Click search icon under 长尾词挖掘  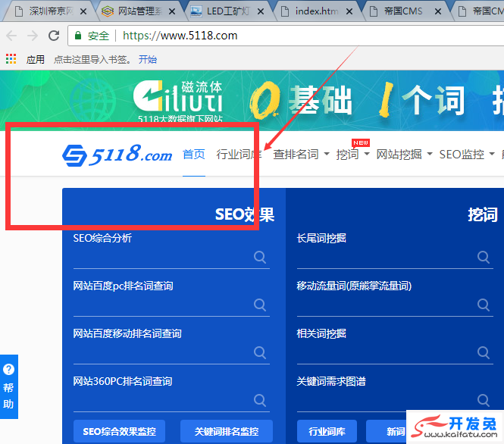(x=483, y=257)
